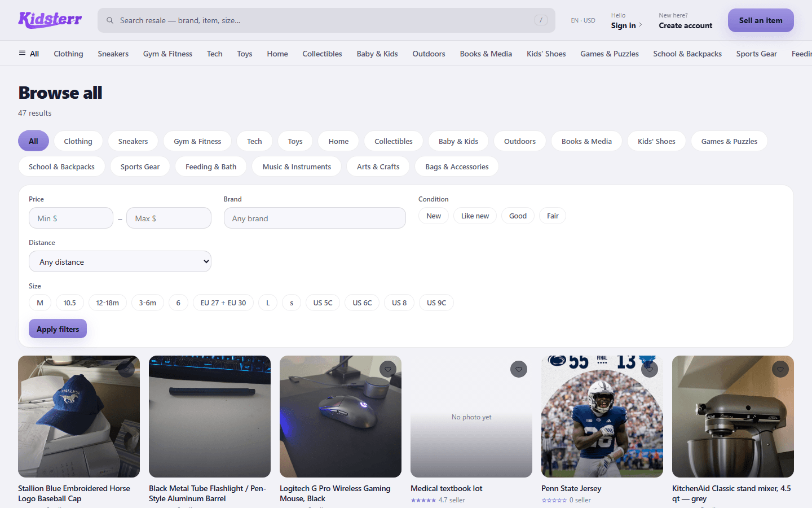The width and height of the screenshot is (812, 508).
Task: Select size 12-18m chip
Action: point(107,303)
